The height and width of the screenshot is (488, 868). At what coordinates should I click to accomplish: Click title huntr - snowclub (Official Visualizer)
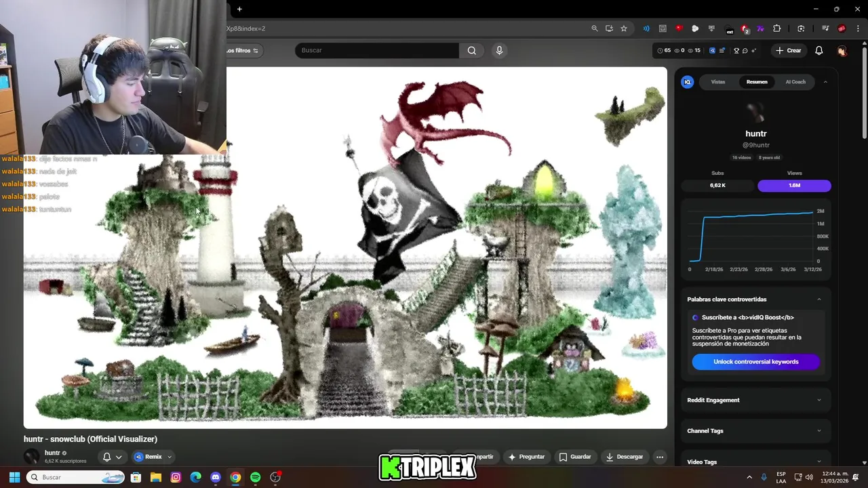(x=90, y=439)
